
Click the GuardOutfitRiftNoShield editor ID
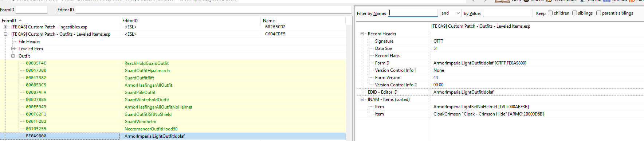(x=148, y=114)
